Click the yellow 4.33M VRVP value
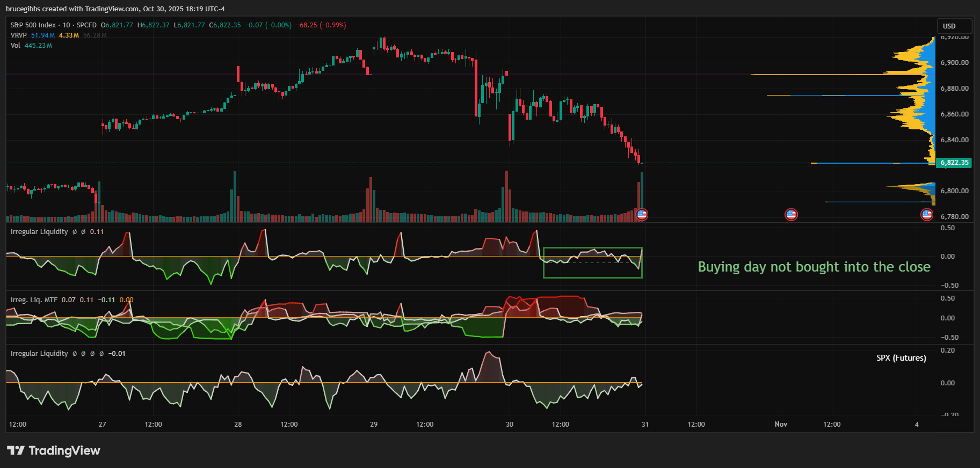The height and width of the screenshot is (468, 980). (x=69, y=35)
